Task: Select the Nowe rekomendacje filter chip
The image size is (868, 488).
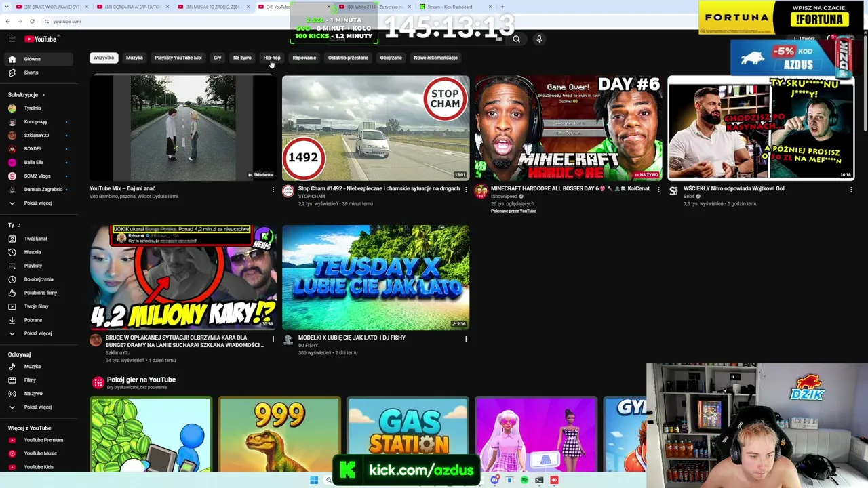Action: (435, 58)
